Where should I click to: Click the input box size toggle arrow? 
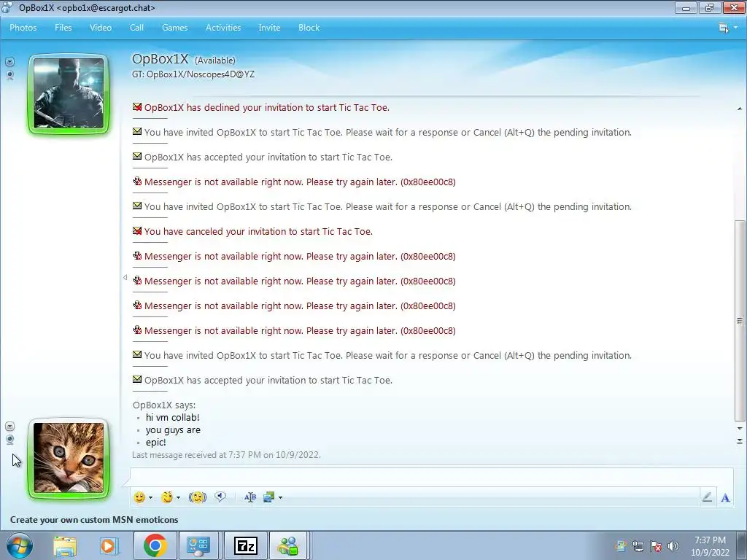740,441
